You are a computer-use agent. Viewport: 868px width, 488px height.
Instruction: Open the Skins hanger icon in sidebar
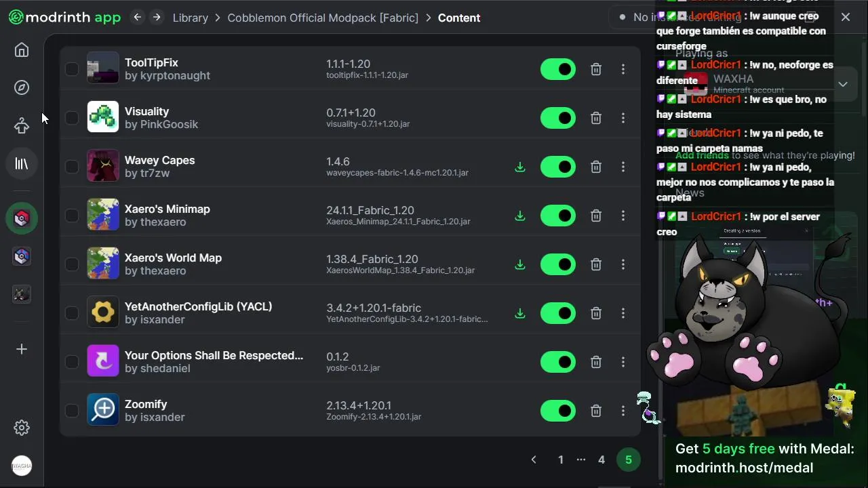22,125
